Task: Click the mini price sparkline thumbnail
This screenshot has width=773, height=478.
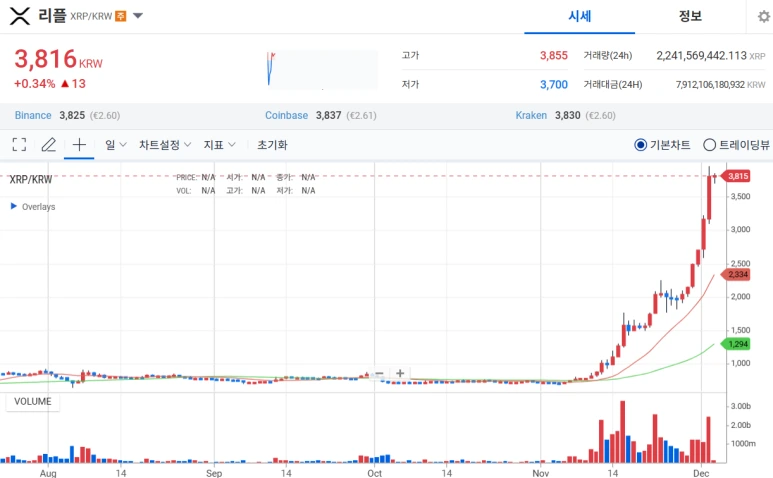Action: (x=321, y=69)
